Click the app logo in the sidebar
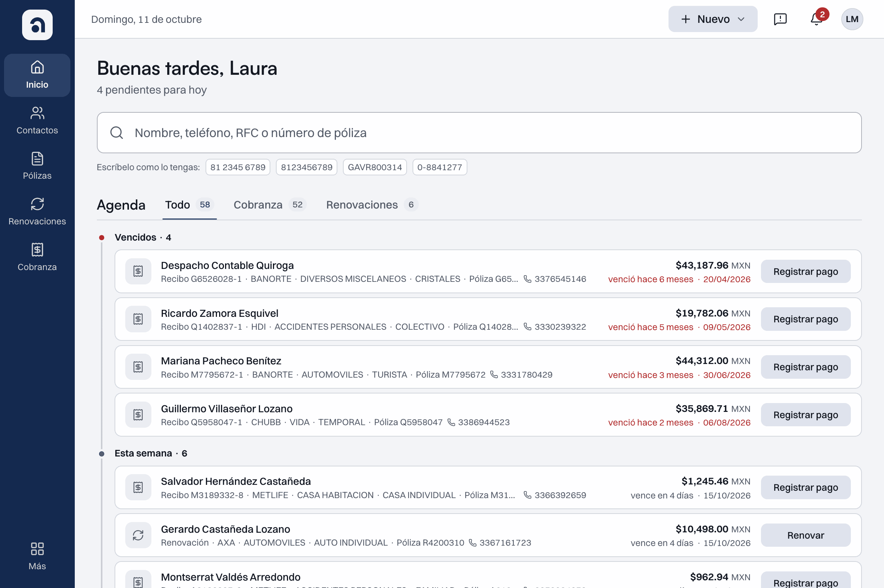884x588 pixels. [37, 25]
